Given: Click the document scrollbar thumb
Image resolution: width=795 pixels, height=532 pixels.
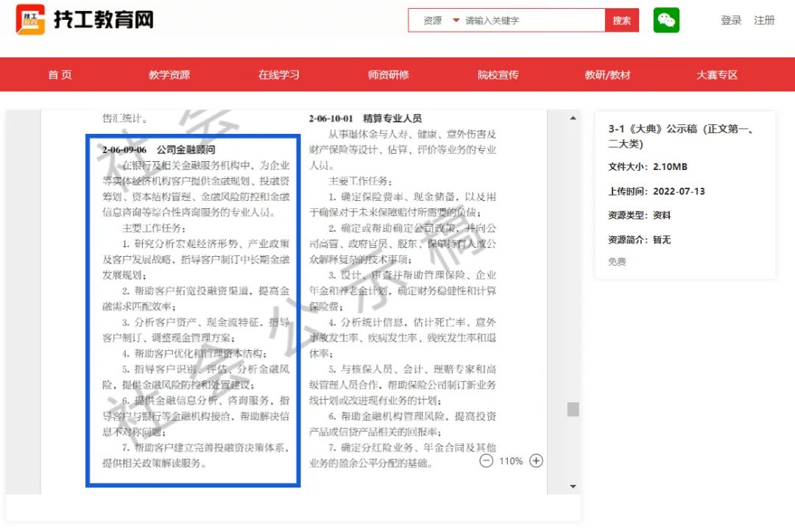Looking at the screenshot, I should coord(573,409).
